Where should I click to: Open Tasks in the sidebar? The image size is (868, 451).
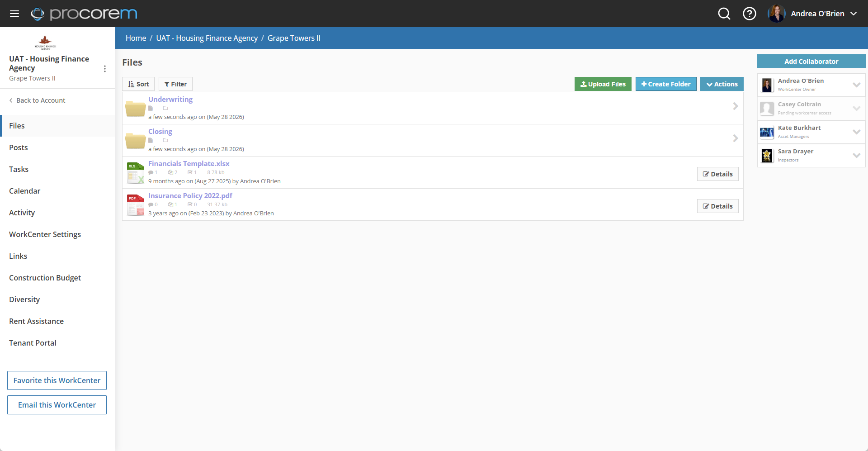(x=57, y=169)
